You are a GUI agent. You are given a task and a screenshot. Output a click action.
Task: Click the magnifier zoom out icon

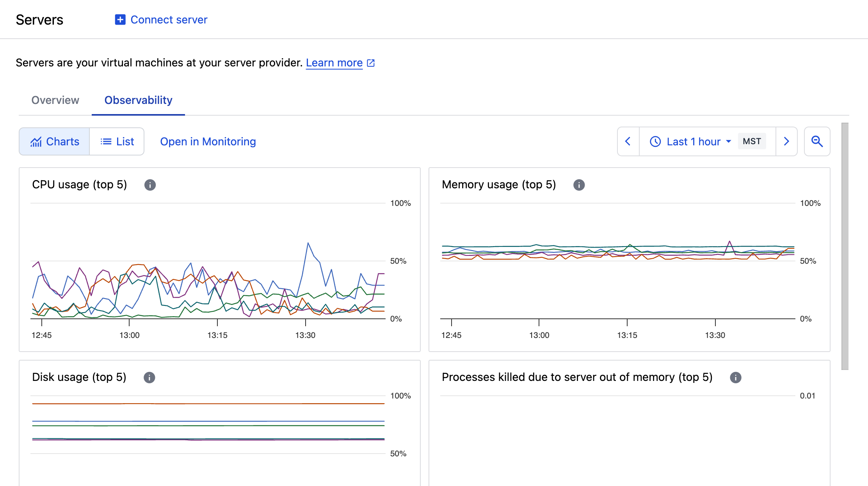(817, 141)
